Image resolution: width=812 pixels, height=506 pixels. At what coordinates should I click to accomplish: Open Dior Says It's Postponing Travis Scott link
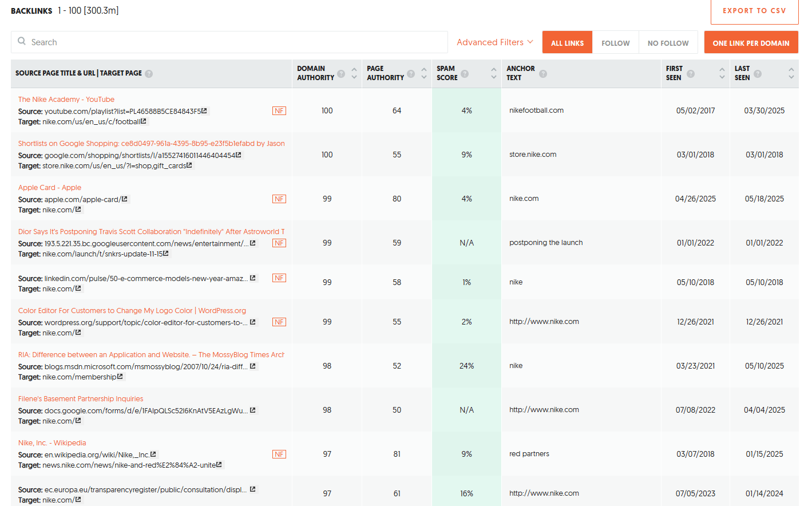pos(152,232)
